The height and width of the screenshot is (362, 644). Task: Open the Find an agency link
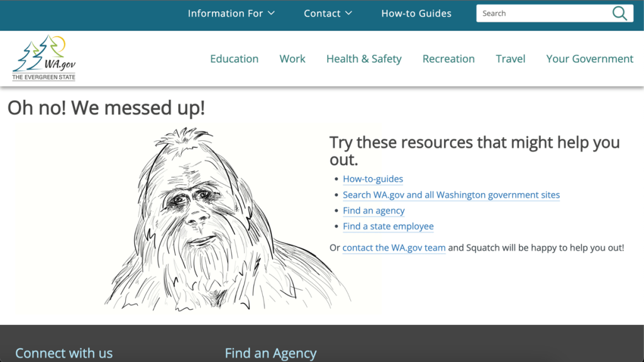374,211
